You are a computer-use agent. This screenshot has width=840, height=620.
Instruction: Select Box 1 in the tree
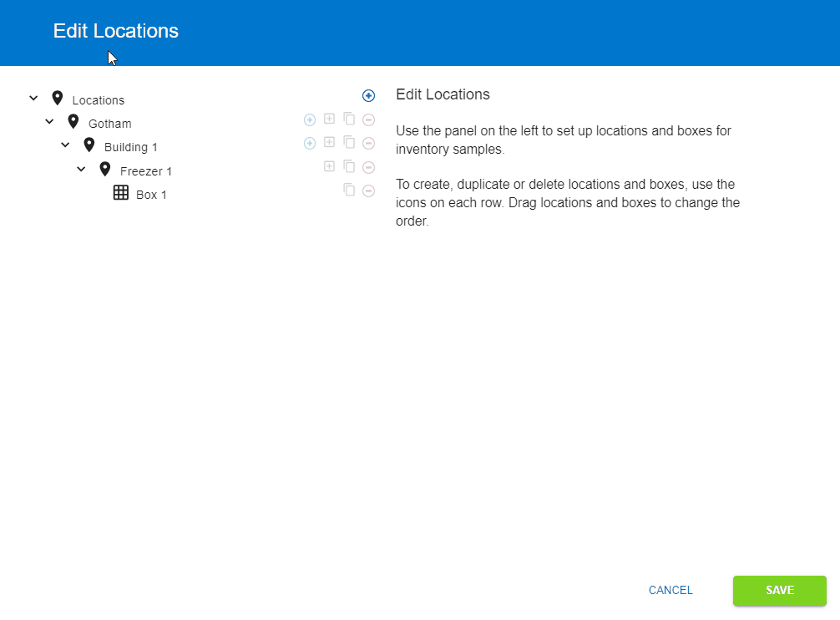(x=151, y=195)
